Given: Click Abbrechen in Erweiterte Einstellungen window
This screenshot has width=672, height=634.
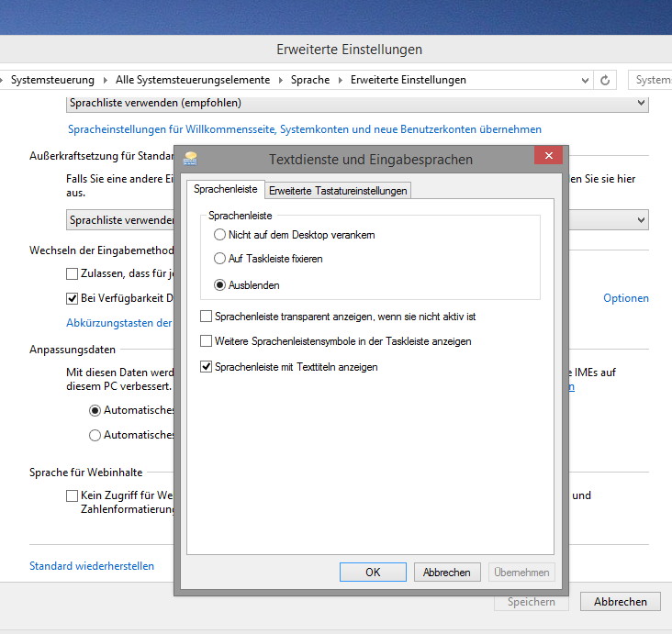Looking at the screenshot, I should pyautogui.click(x=621, y=602).
